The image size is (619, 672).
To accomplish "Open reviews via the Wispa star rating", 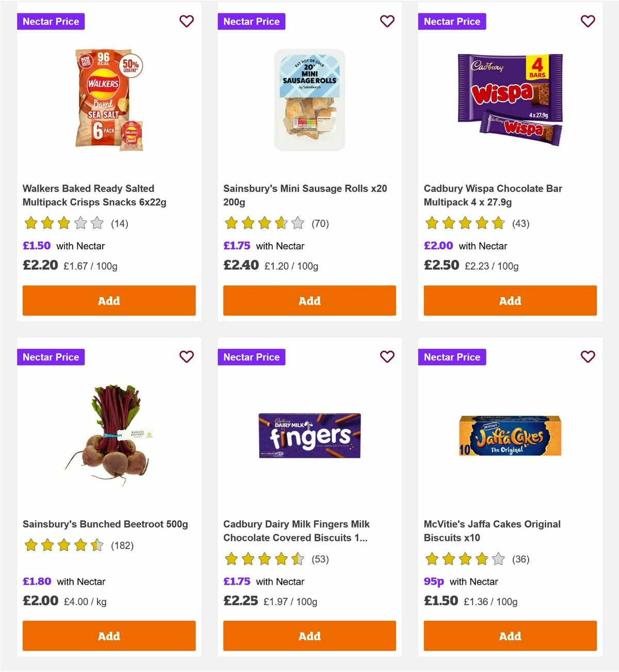I will pyautogui.click(x=464, y=223).
